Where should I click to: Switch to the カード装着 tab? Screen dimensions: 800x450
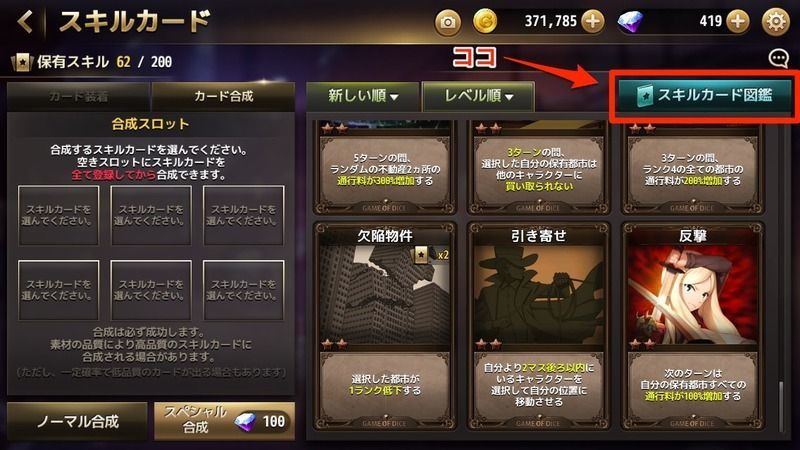point(79,96)
